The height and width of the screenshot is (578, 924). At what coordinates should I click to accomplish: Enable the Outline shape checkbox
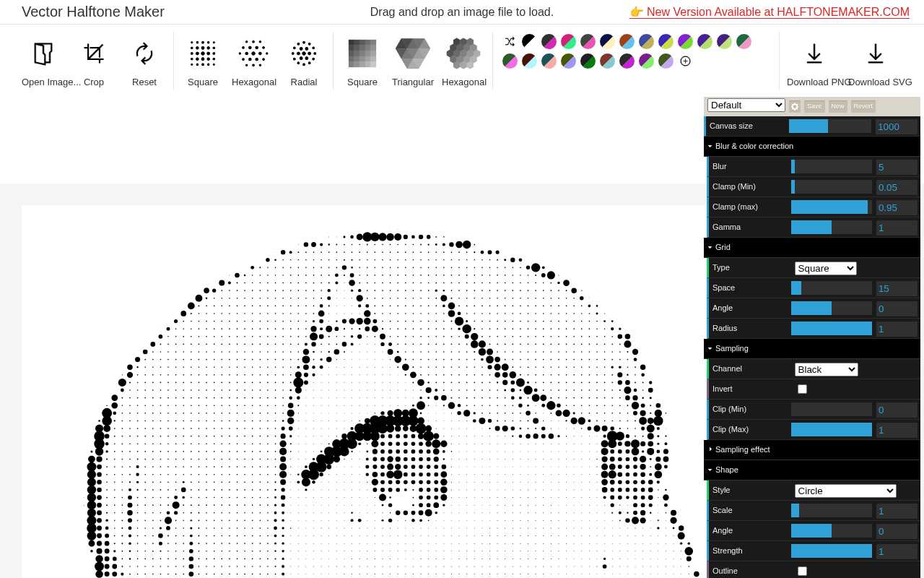point(802,571)
